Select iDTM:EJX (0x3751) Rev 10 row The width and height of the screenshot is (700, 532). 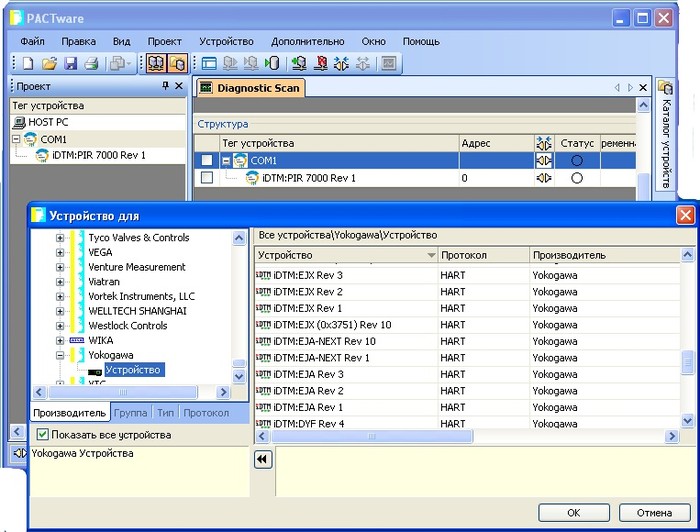[467, 325]
